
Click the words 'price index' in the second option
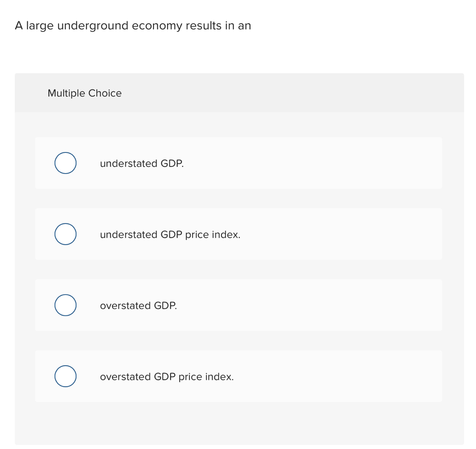point(213,235)
